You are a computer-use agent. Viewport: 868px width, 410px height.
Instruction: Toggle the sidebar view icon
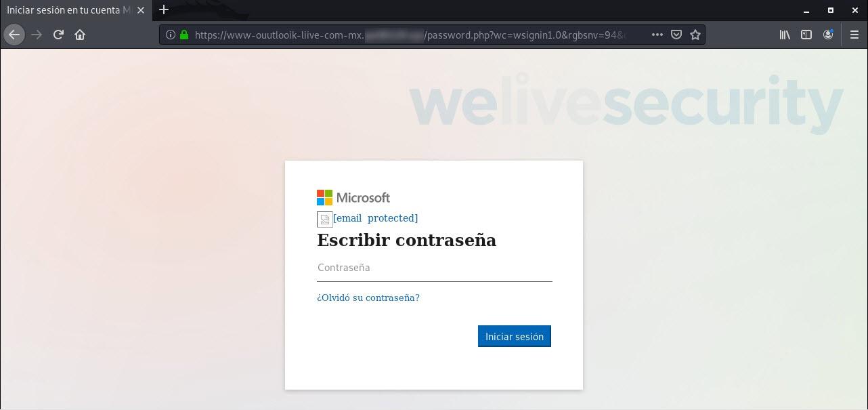click(x=806, y=35)
